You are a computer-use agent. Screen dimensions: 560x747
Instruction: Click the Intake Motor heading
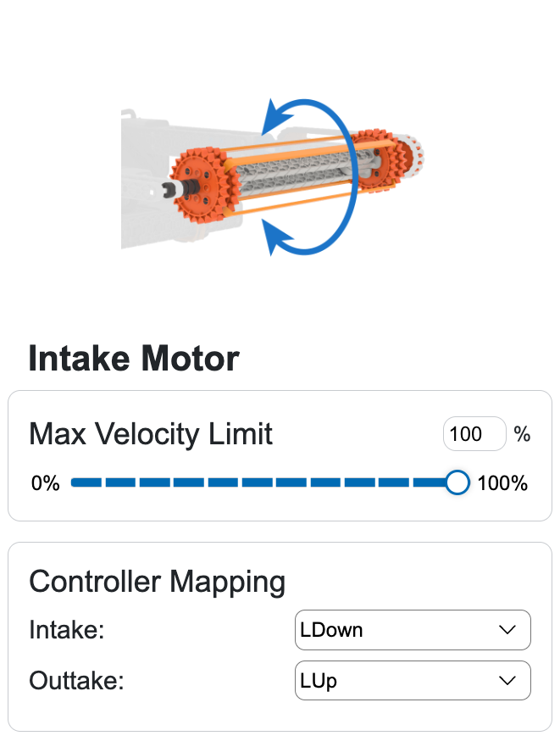click(134, 359)
